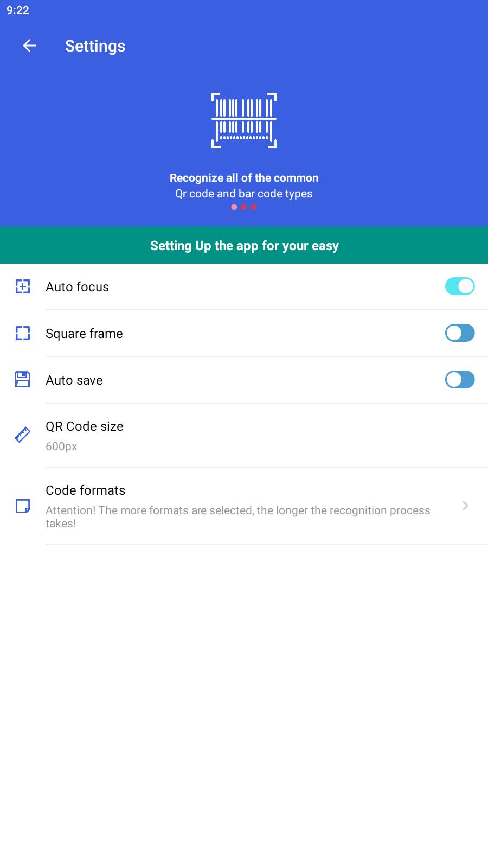Select the first pager indicator dot

pos(234,207)
